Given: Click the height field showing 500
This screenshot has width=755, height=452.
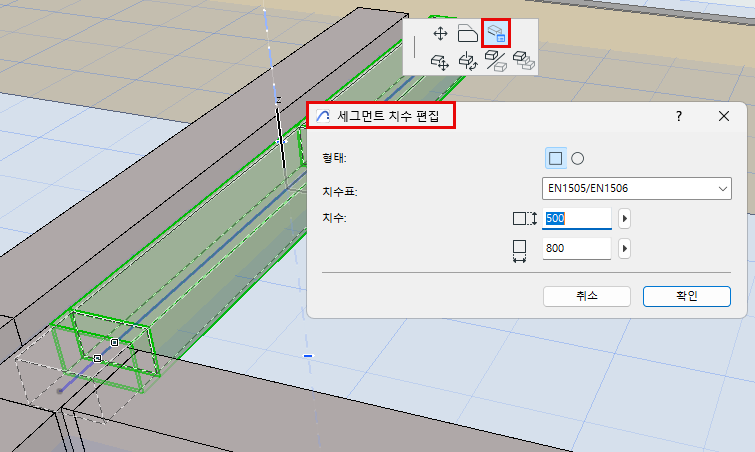Looking at the screenshot, I should [577, 219].
